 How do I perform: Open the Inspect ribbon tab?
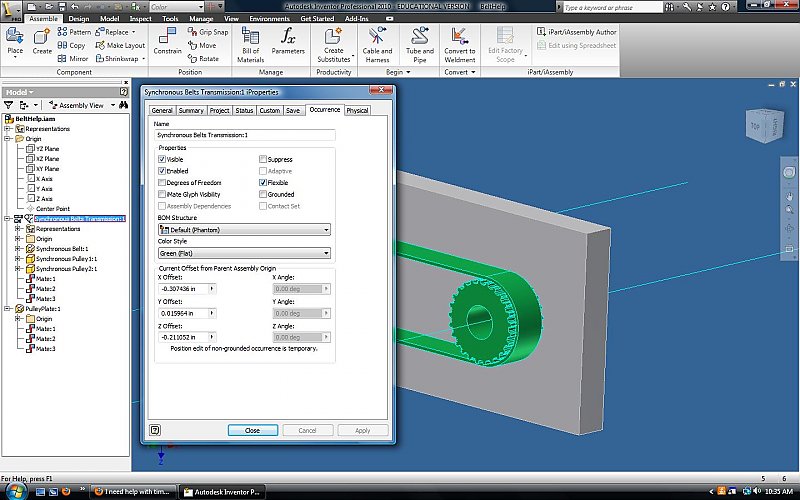140,18
